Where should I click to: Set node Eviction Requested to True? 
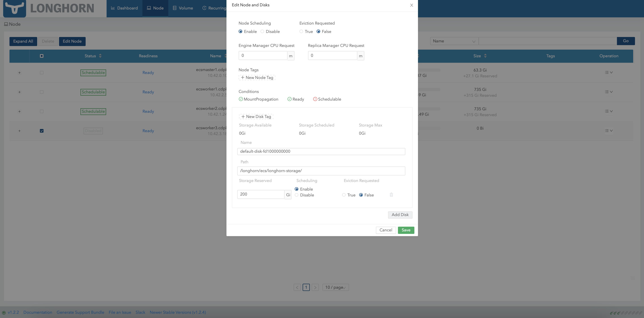coord(301,32)
